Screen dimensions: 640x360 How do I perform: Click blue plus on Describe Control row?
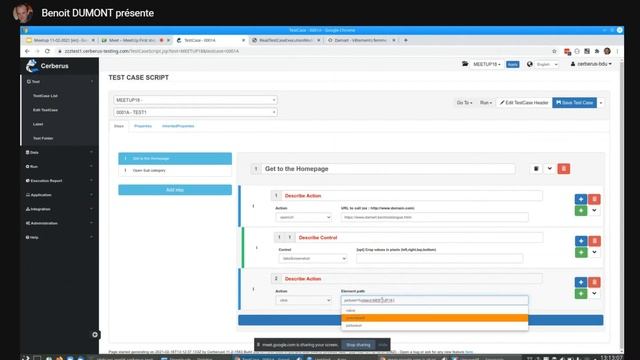[x=581, y=241]
